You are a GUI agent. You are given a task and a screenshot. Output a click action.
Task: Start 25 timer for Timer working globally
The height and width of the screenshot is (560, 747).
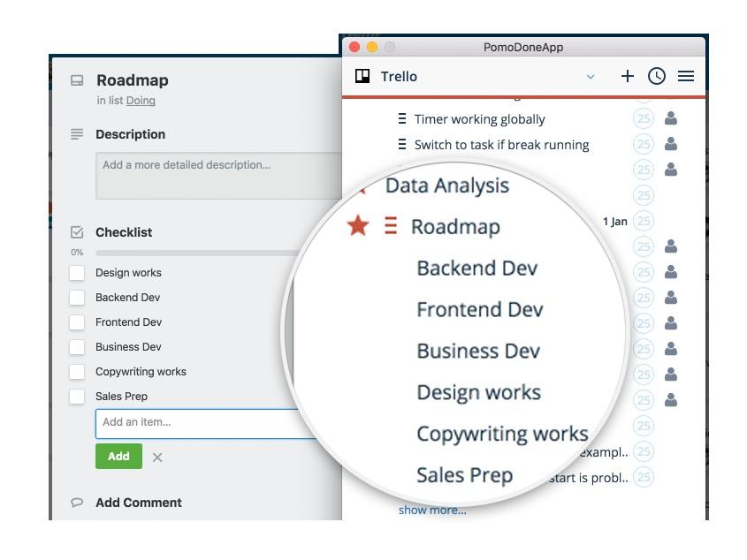click(644, 118)
